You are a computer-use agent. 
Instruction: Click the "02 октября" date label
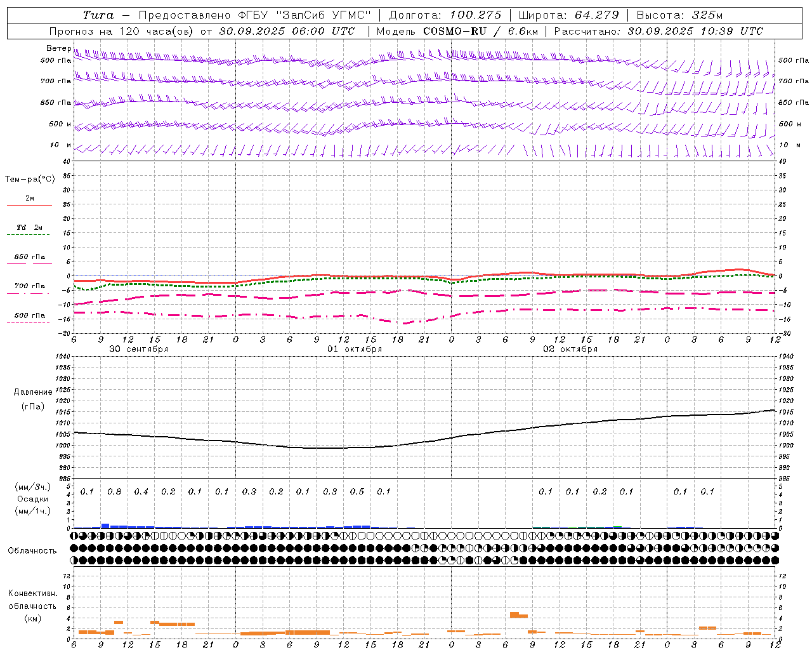pos(570,349)
